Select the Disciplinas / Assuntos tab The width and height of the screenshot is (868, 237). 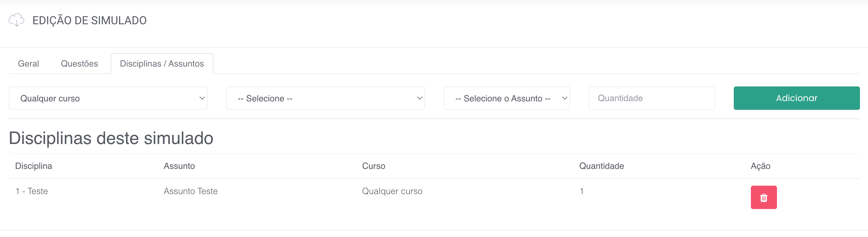[162, 64]
